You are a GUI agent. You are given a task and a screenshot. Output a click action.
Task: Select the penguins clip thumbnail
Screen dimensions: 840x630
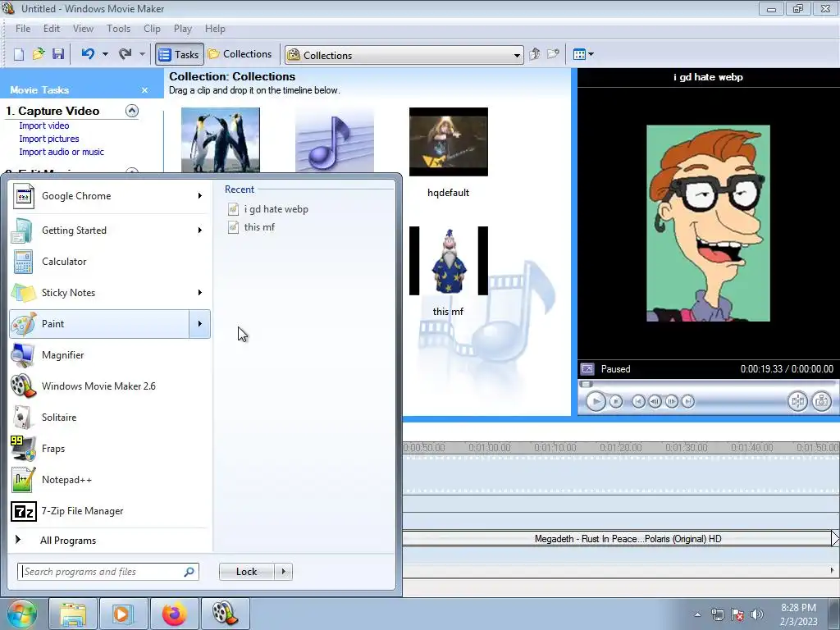click(x=220, y=139)
